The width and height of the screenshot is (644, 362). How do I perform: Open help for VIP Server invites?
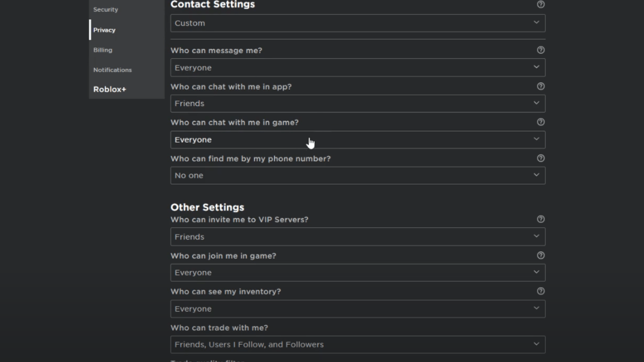click(x=540, y=219)
